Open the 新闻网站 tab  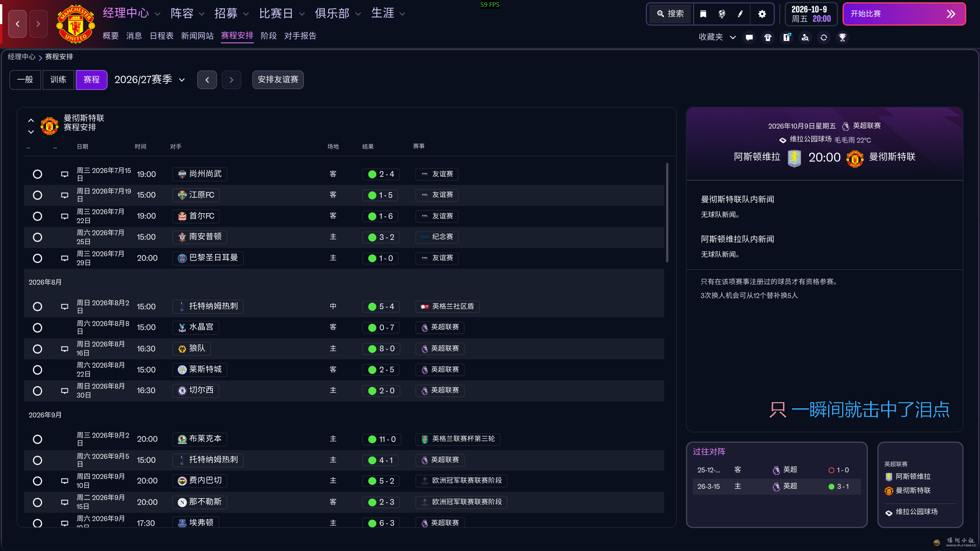coord(197,36)
